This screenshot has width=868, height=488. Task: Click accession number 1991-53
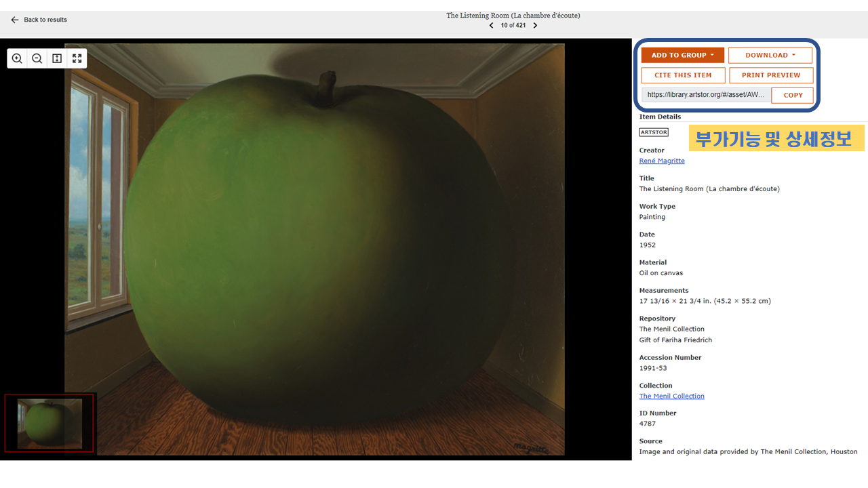pyautogui.click(x=653, y=368)
